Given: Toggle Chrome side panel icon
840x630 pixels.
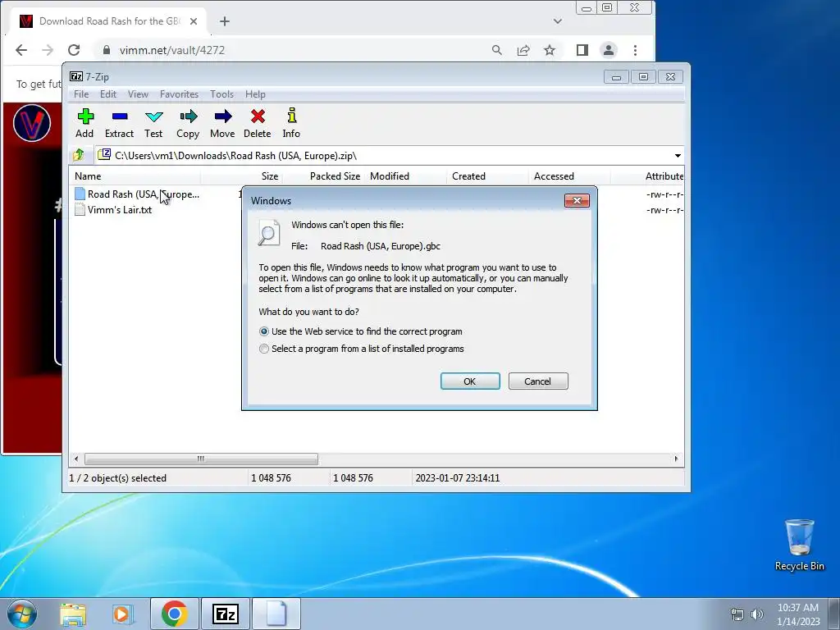Looking at the screenshot, I should 582,50.
